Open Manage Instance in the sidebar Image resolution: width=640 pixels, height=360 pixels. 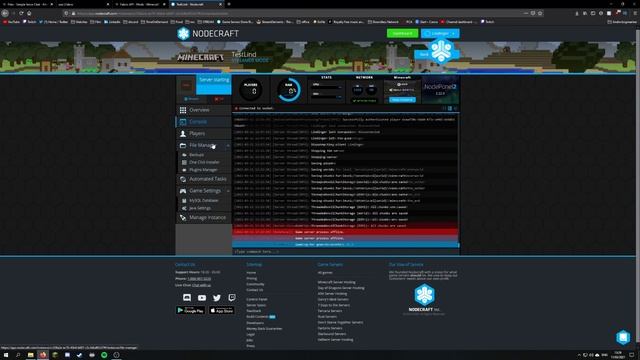tap(203, 218)
